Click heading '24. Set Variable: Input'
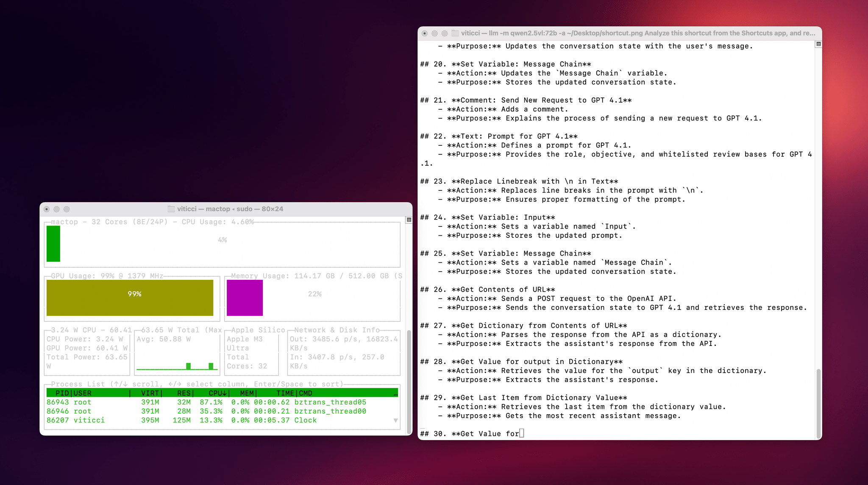868x485 pixels. [x=488, y=217]
